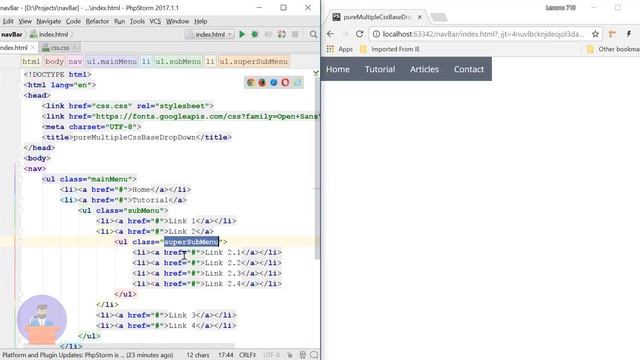Viewport: 640px width, 360px height.
Task: Preview page in Safari from editor popup
Action: 273,82
